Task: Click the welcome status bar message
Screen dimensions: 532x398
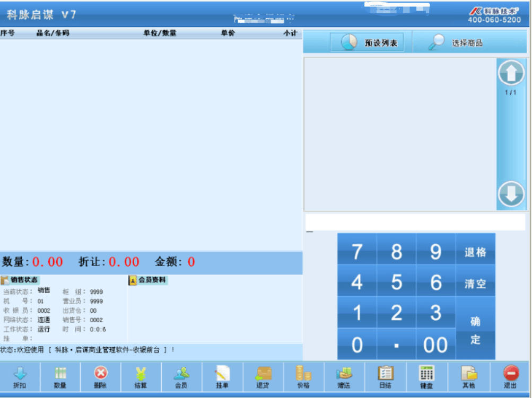Action: pyautogui.click(x=88, y=350)
